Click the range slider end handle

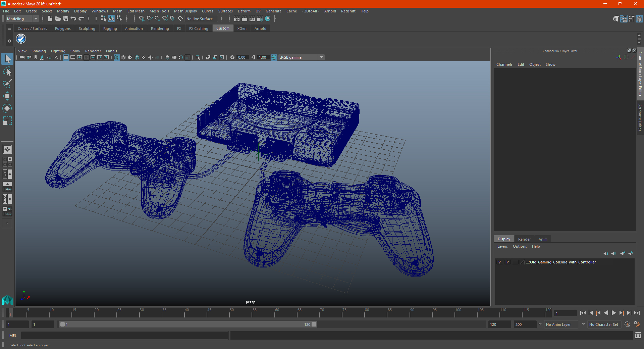(x=314, y=325)
